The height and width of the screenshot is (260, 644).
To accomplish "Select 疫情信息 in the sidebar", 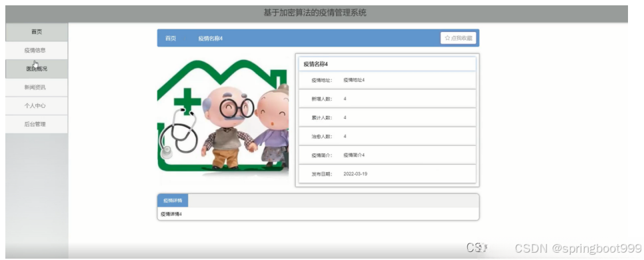I will click(37, 51).
